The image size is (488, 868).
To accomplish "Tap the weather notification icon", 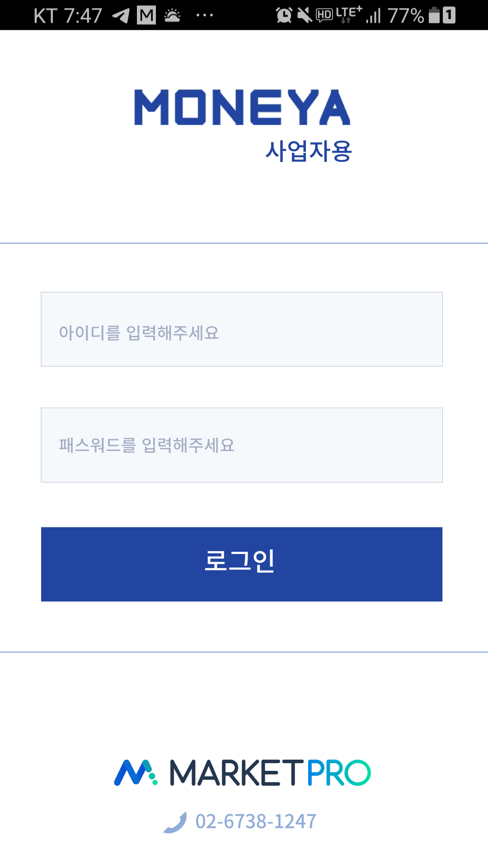I will [x=172, y=16].
